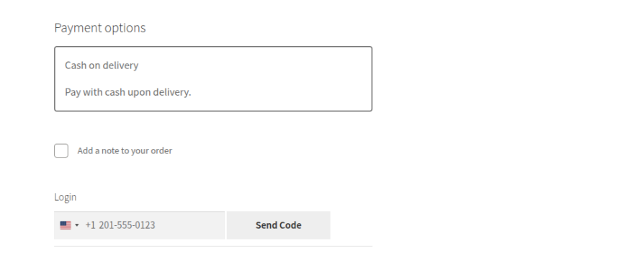Click the Payment options heading
This screenshot has height=272, width=644.
pyautogui.click(x=100, y=28)
